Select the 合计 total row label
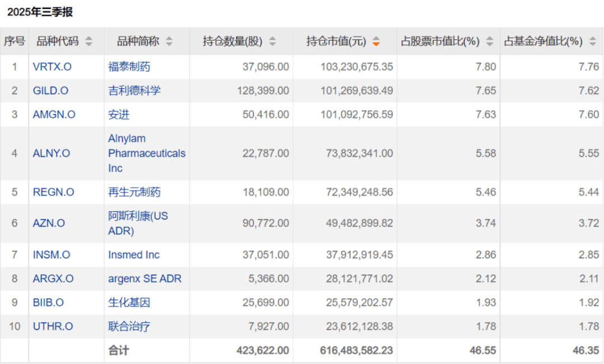The width and height of the screenshot is (604, 364). (x=119, y=351)
